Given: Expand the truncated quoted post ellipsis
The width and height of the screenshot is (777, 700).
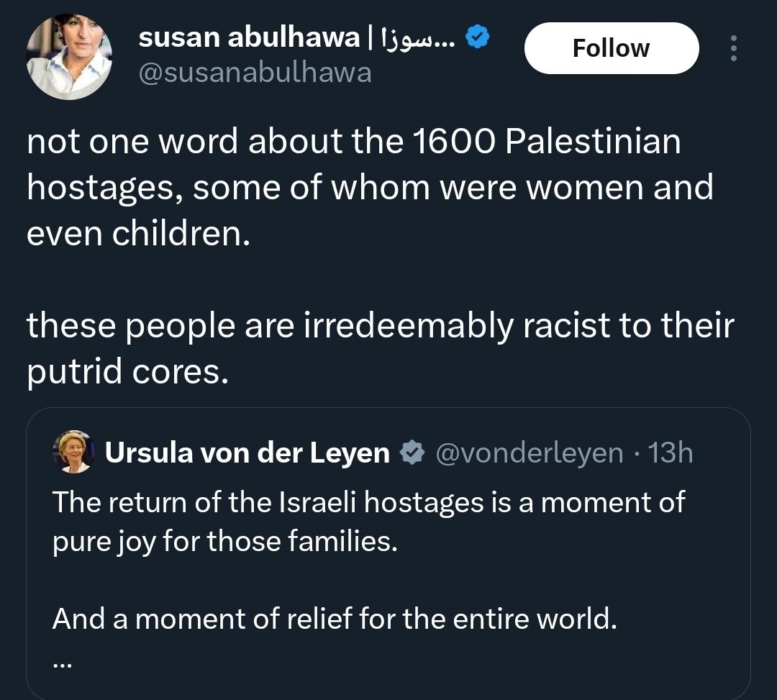Looking at the screenshot, I should (x=63, y=665).
